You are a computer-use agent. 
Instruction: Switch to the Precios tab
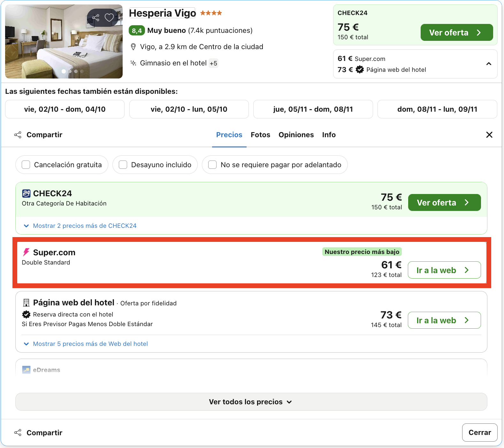pyautogui.click(x=229, y=135)
